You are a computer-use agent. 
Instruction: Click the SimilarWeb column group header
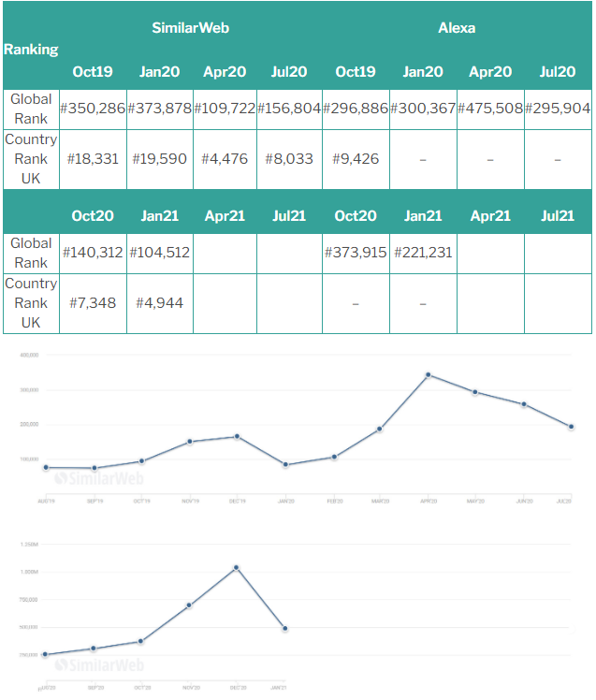coord(191,27)
